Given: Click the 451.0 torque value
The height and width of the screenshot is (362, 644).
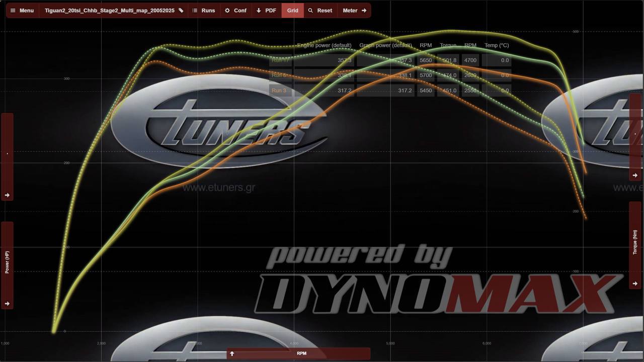Looking at the screenshot, I should click(449, 90).
